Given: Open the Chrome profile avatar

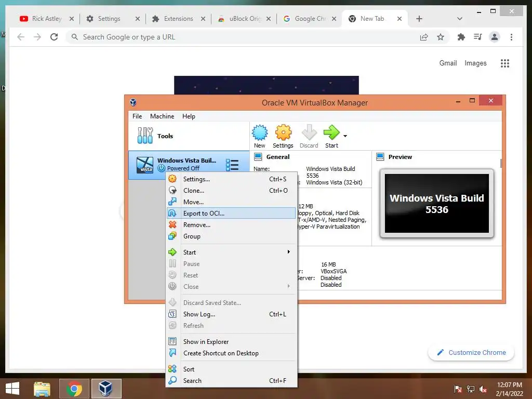Looking at the screenshot, I should click(x=495, y=37).
